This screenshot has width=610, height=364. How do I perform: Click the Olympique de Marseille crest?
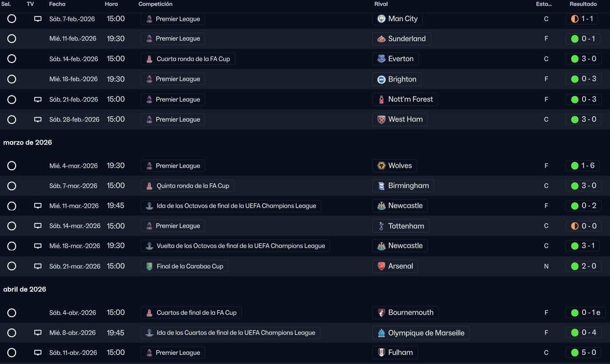tap(381, 333)
